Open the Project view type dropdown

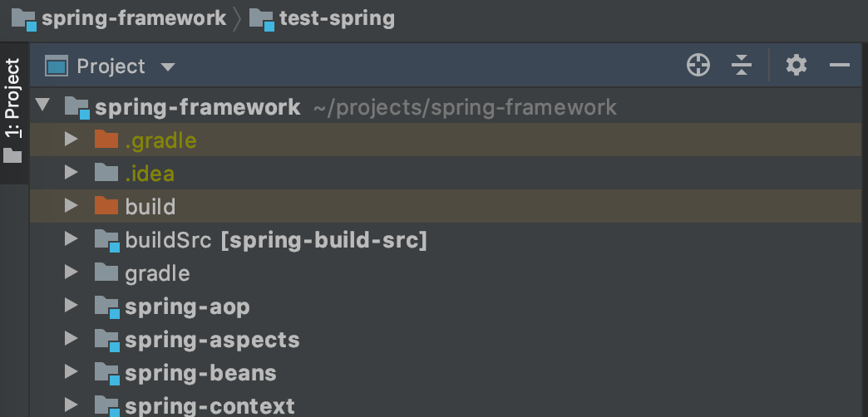click(x=167, y=67)
